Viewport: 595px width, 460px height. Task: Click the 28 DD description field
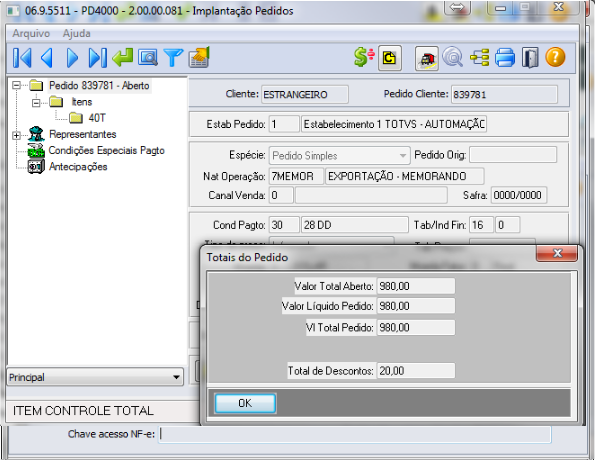point(354,225)
